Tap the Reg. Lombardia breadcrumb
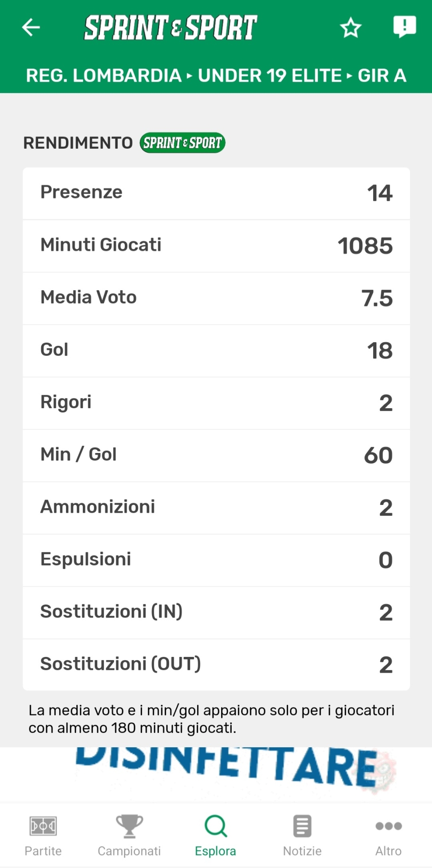Screen dimensions: 432x868 click(104, 75)
